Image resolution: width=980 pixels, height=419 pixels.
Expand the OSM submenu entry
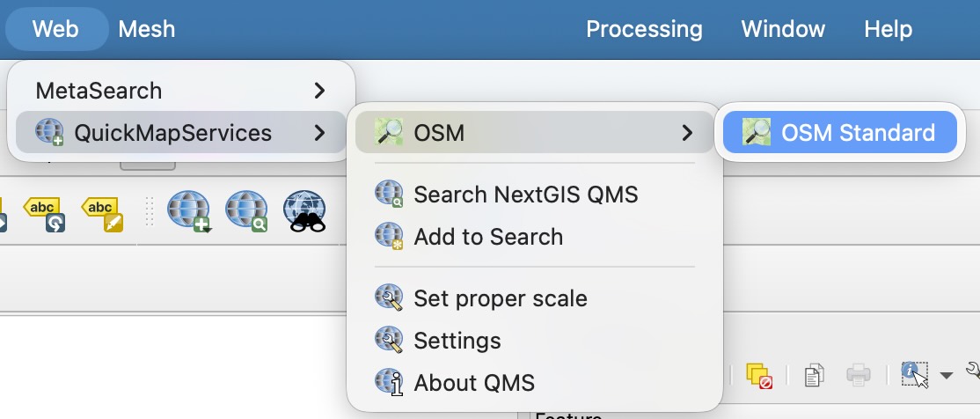tap(534, 133)
